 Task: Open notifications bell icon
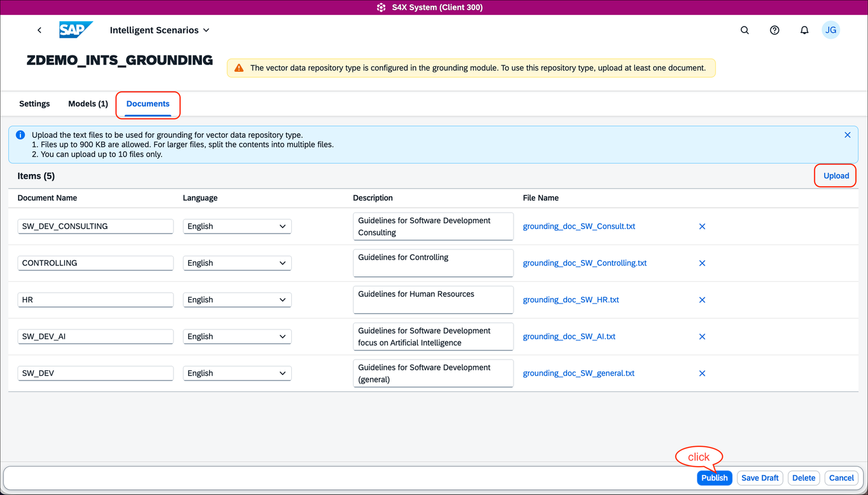[804, 30]
